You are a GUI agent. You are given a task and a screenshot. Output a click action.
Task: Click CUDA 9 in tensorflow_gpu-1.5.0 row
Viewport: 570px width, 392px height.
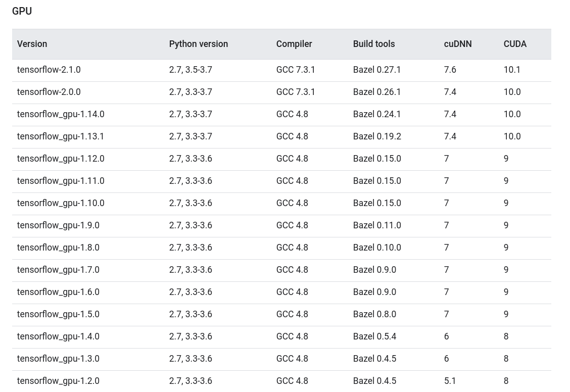point(506,314)
